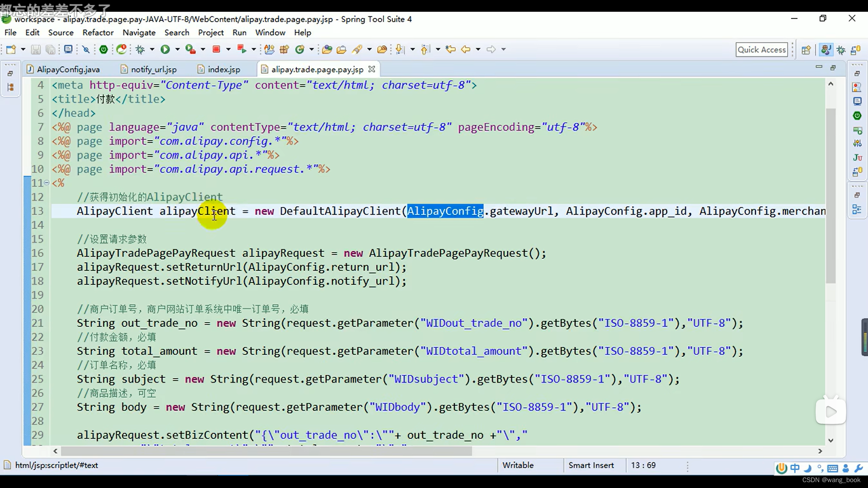Click the horizontal scrollbar thumb in editor
Viewport: 868px width, 488px height.
pos(266,451)
